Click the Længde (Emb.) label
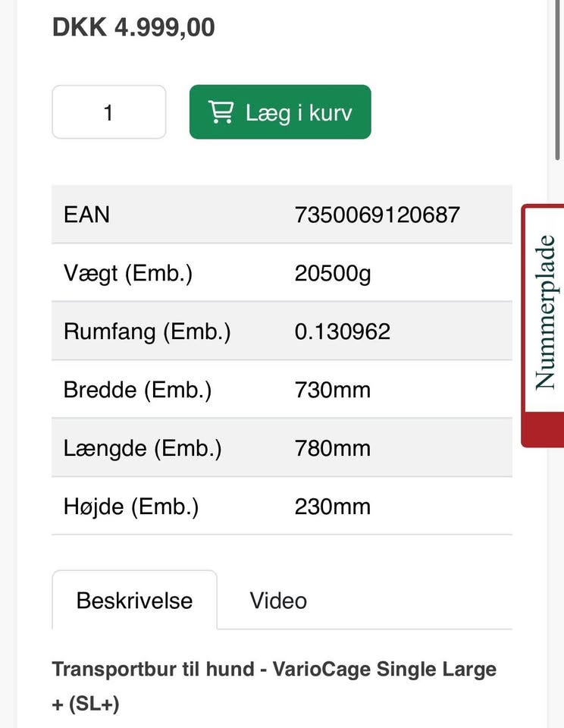This screenshot has height=728, width=564. click(143, 448)
